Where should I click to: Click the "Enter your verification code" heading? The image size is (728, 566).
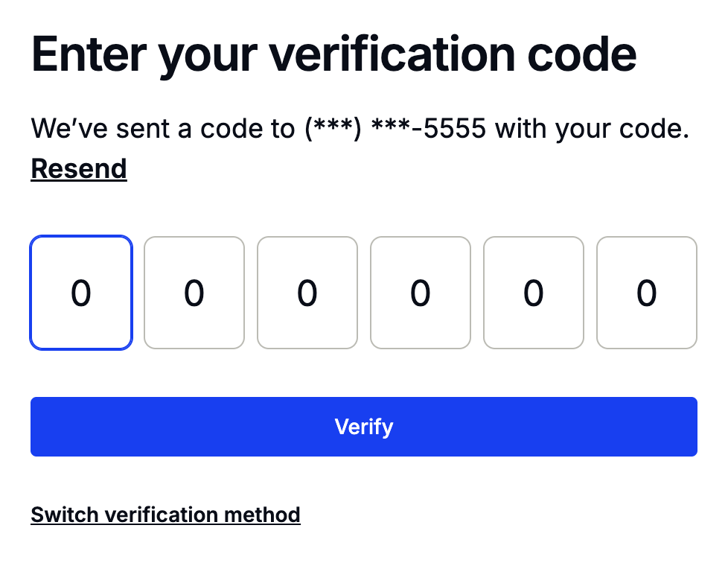click(333, 54)
